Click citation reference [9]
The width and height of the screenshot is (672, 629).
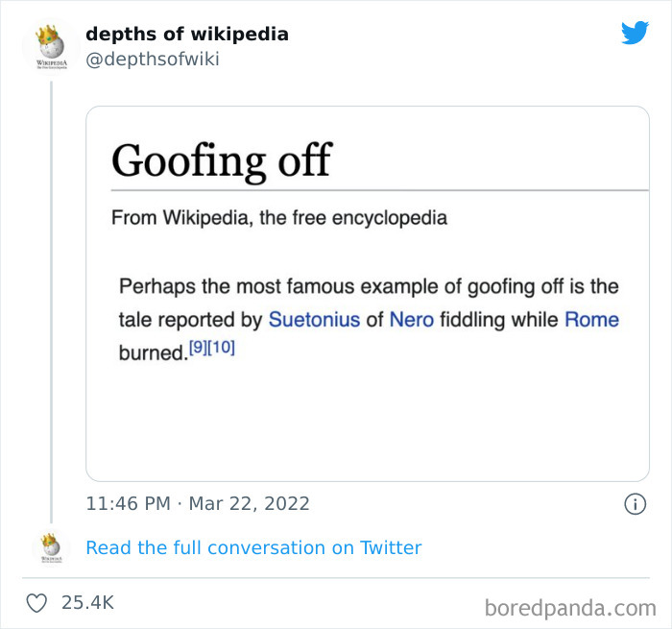tap(197, 348)
